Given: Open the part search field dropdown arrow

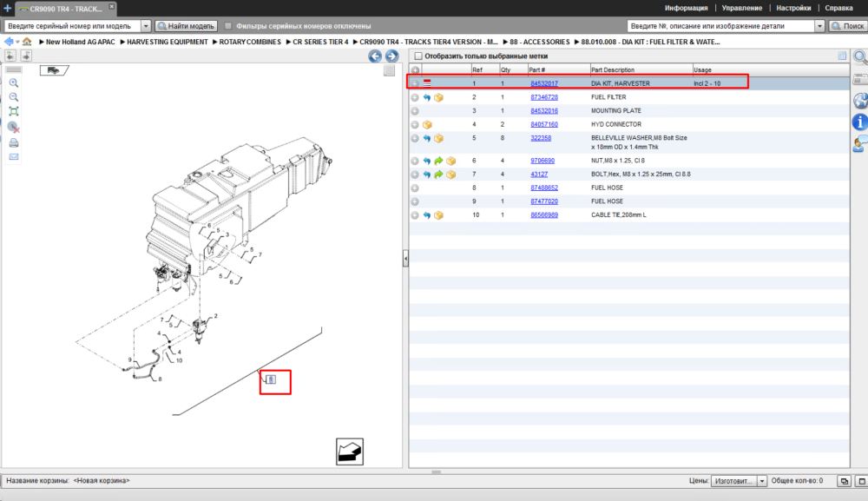Looking at the screenshot, I should click(x=820, y=26).
